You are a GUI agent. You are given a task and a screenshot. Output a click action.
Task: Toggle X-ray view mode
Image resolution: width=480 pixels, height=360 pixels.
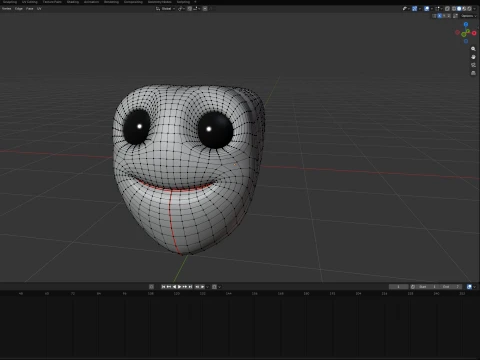[447, 9]
